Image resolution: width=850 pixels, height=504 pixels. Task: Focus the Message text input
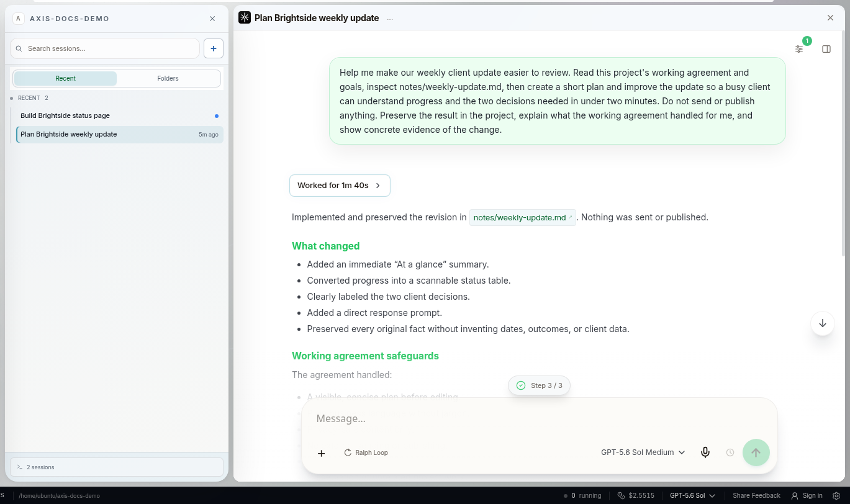pos(539,419)
